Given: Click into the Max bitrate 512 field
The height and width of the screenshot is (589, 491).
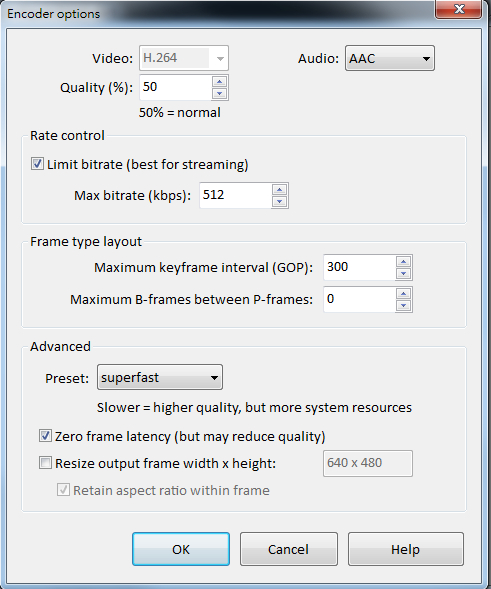Looking at the screenshot, I should click(x=235, y=195).
